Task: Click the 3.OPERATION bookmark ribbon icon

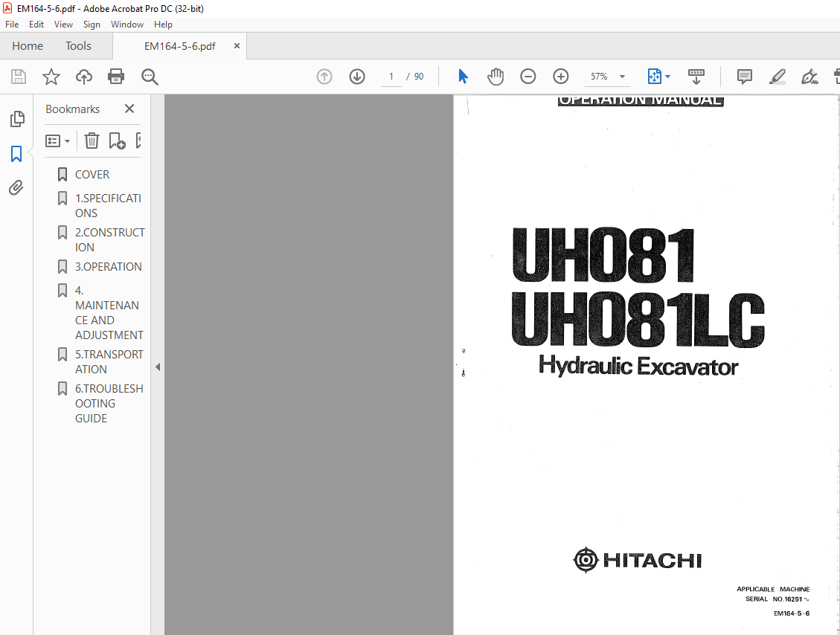Action: point(62,267)
